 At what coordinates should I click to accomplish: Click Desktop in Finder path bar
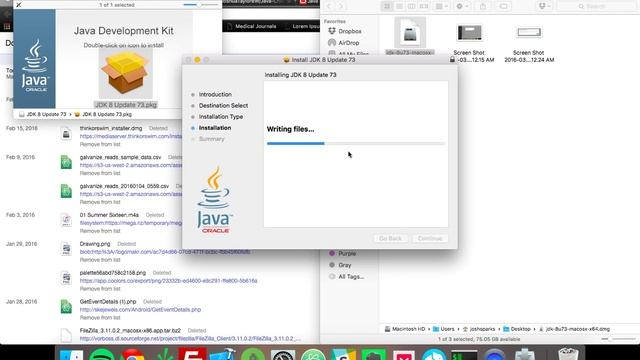(517, 329)
